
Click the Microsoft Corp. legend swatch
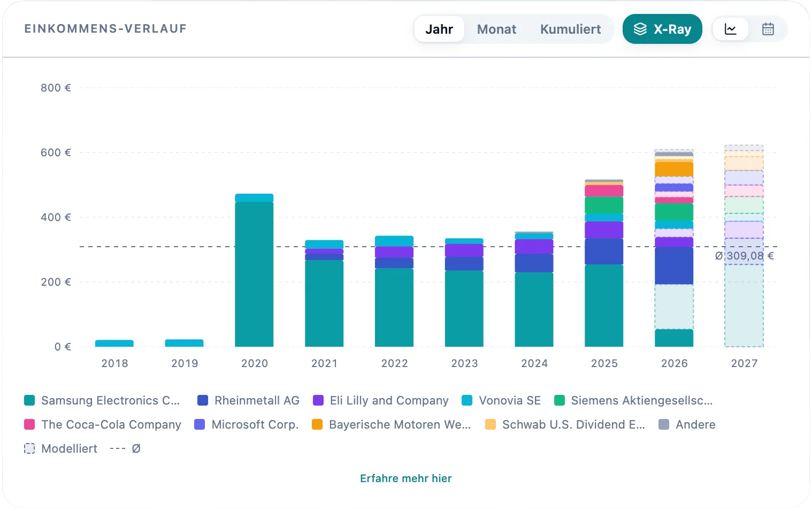pos(200,424)
